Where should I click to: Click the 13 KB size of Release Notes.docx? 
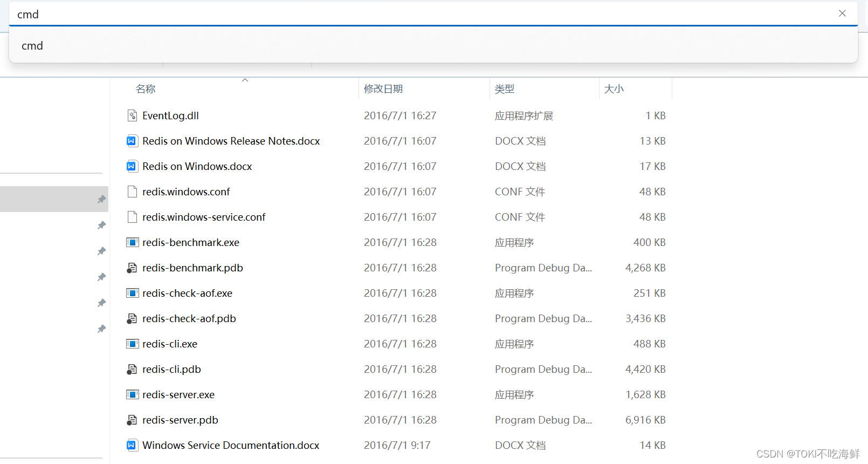click(x=652, y=141)
